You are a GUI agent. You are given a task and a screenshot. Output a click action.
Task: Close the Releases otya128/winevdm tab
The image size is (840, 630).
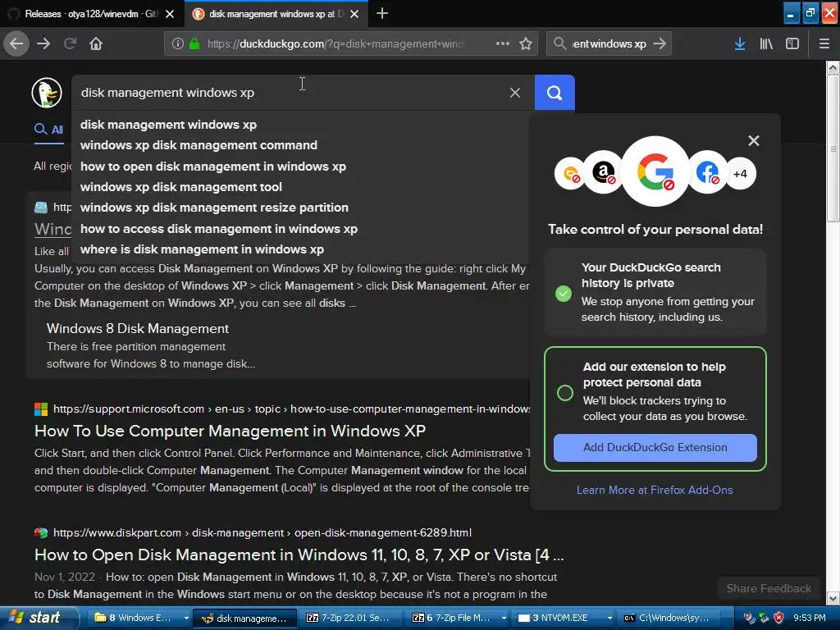click(169, 14)
